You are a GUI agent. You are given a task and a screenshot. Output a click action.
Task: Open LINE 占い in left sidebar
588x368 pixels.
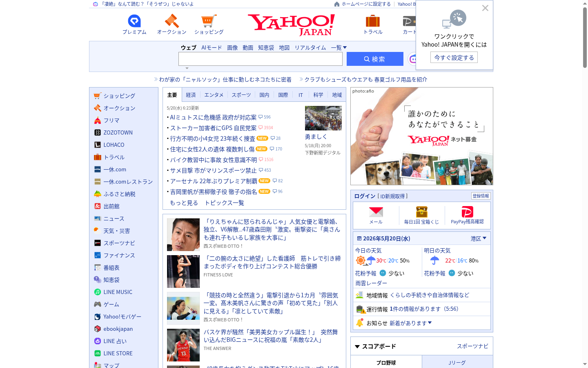click(x=115, y=341)
